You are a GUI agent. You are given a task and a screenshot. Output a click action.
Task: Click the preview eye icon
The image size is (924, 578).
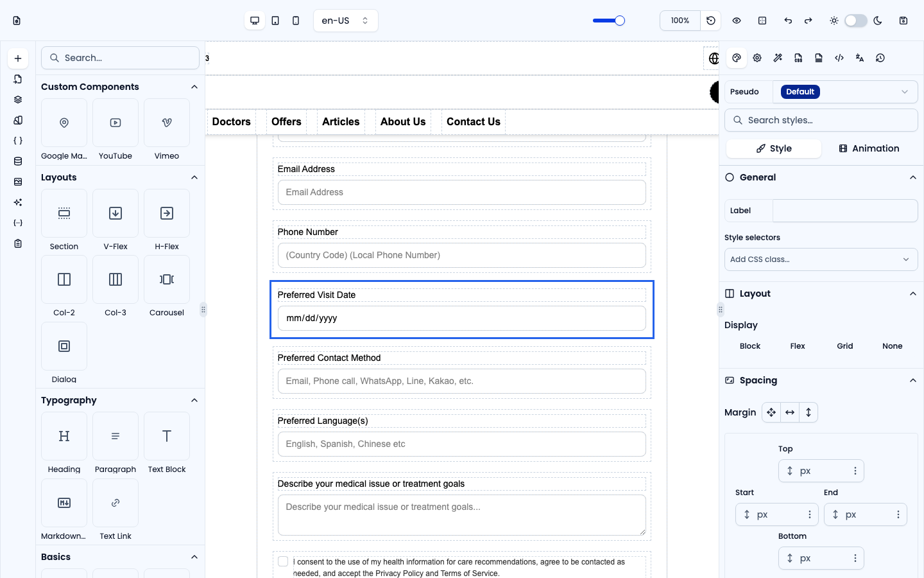737,21
